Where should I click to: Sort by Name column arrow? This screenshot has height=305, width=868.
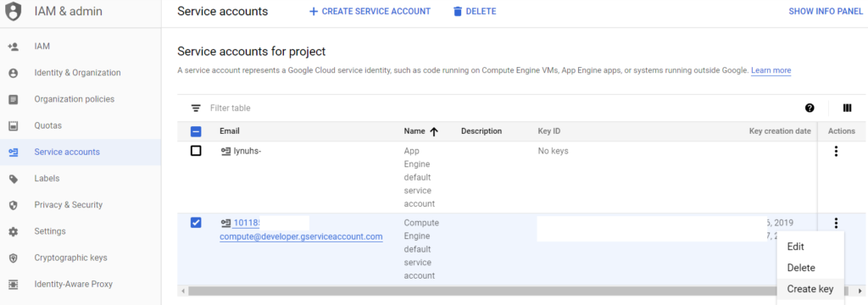point(434,131)
